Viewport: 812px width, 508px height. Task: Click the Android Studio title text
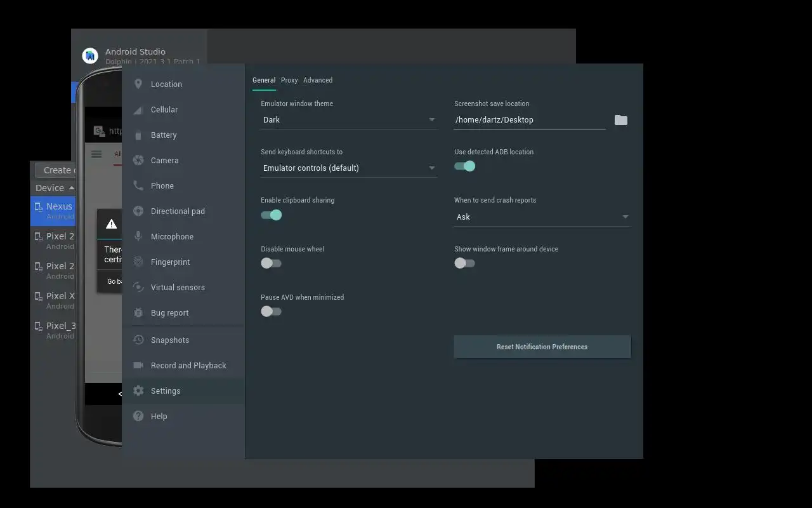[135, 52]
